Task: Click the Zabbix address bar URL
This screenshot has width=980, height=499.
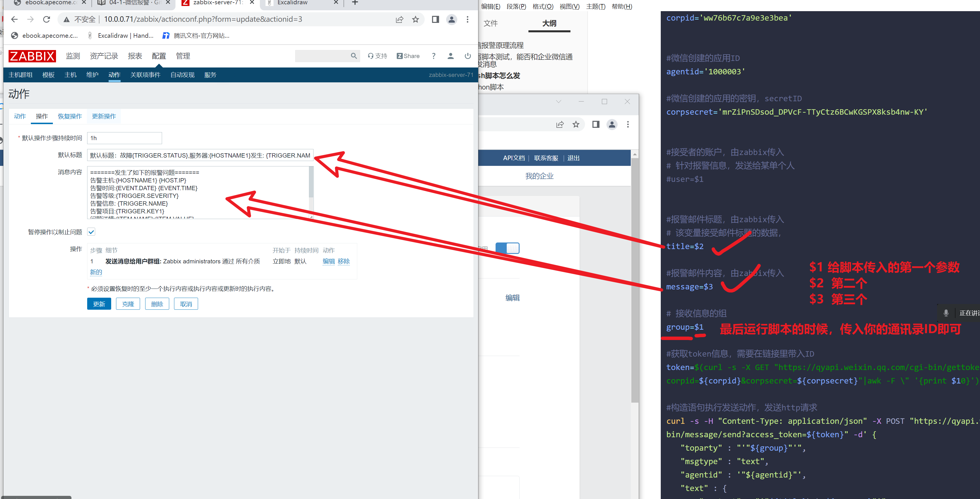Action: tap(203, 19)
